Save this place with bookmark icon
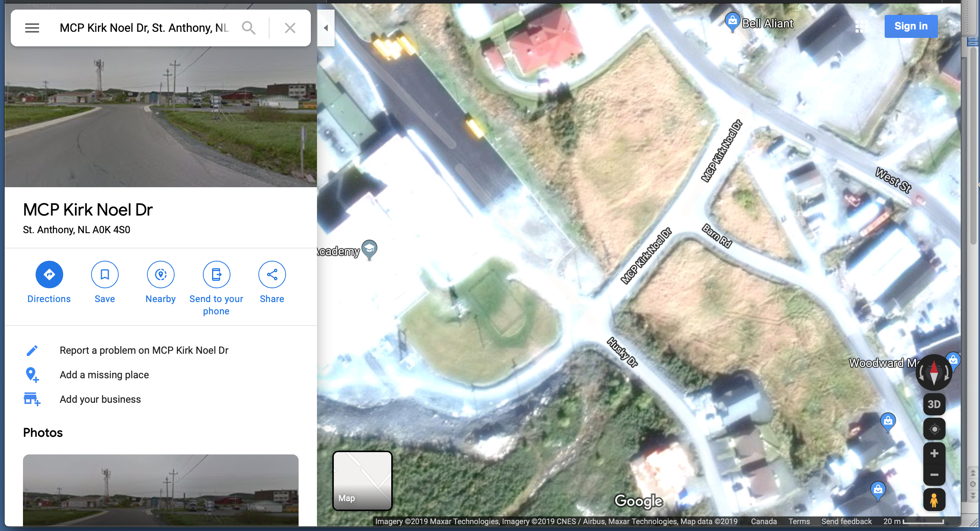 point(105,275)
